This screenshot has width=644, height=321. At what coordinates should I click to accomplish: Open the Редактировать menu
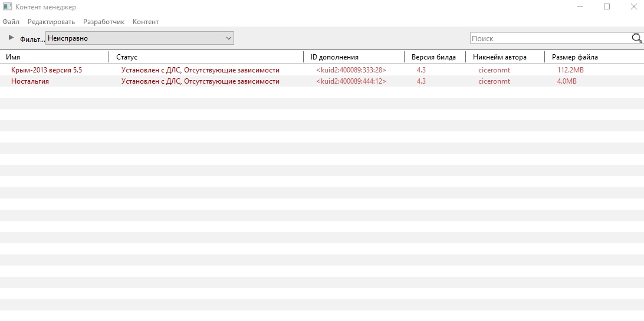pyautogui.click(x=51, y=22)
